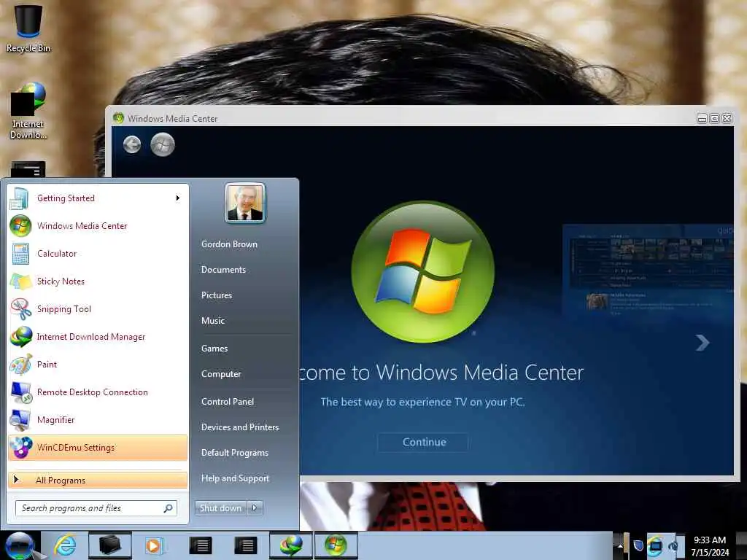Expand All Programs list
This screenshot has width=747, height=560.
click(x=98, y=480)
